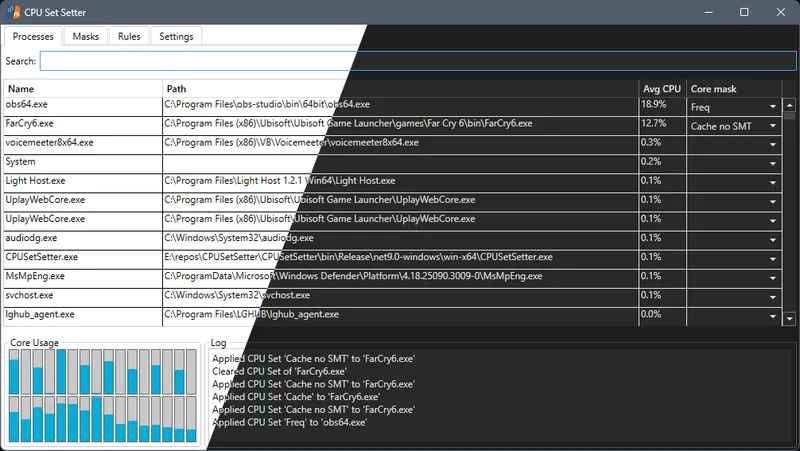Switch to the Processes tab

(x=33, y=36)
